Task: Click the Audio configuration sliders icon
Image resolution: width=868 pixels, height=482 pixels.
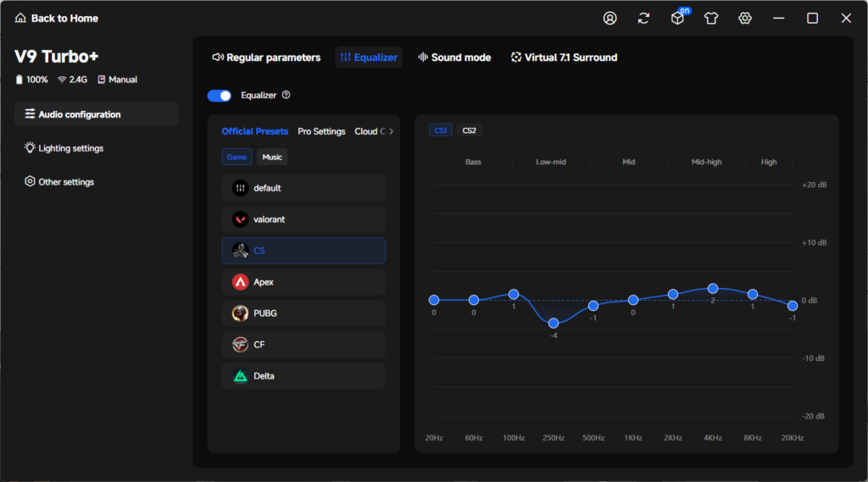Action: pyautogui.click(x=30, y=114)
